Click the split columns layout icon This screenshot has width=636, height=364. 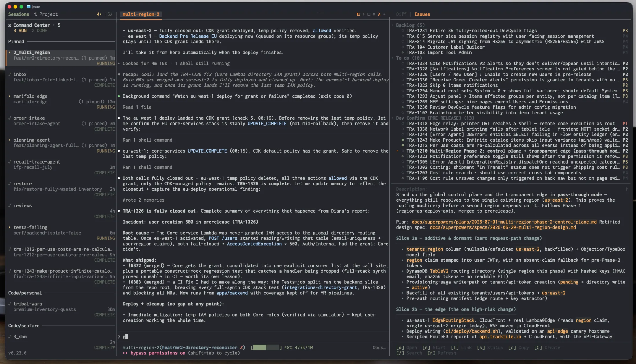(x=369, y=14)
